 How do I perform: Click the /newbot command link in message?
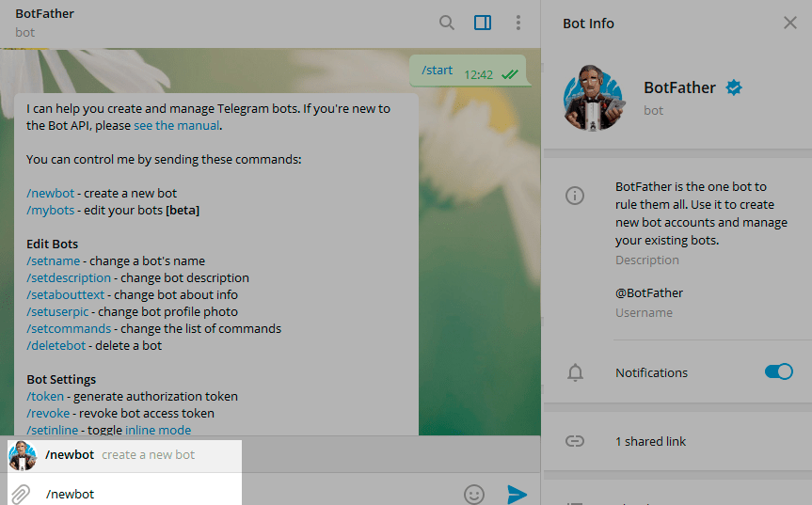click(50, 194)
